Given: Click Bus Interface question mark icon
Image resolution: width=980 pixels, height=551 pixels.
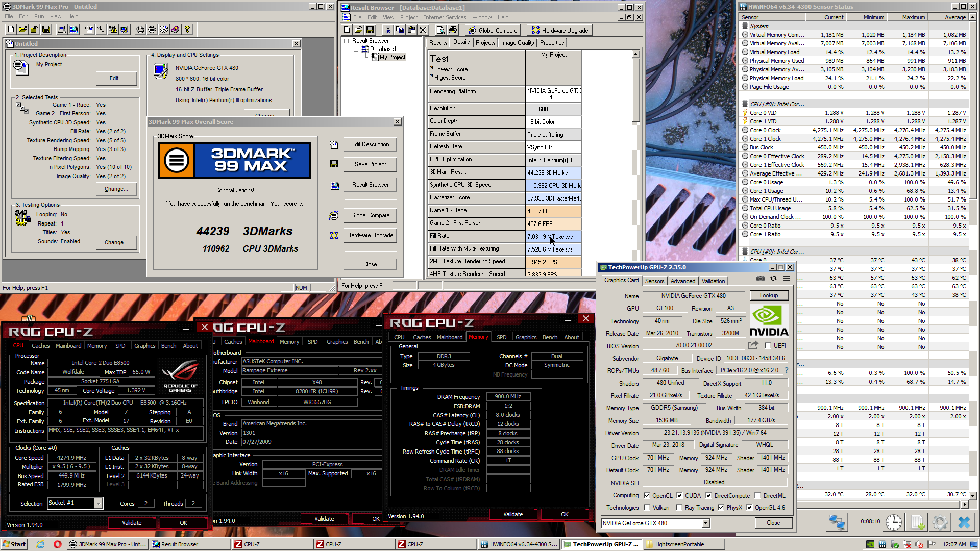Looking at the screenshot, I should tap(787, 370).
